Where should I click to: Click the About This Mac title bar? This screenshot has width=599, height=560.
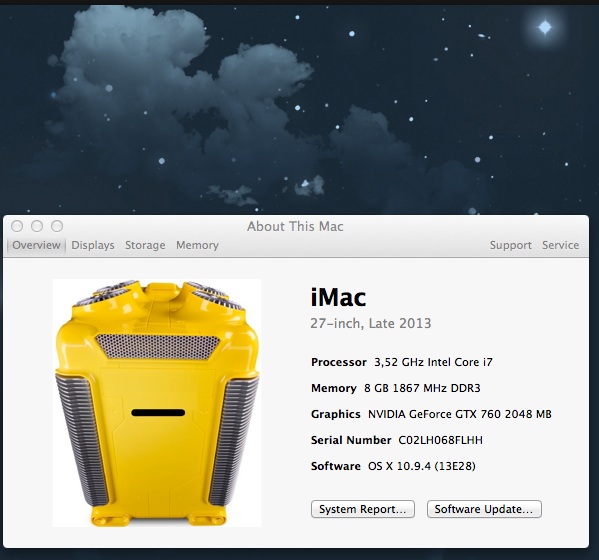tap(295, 227)
